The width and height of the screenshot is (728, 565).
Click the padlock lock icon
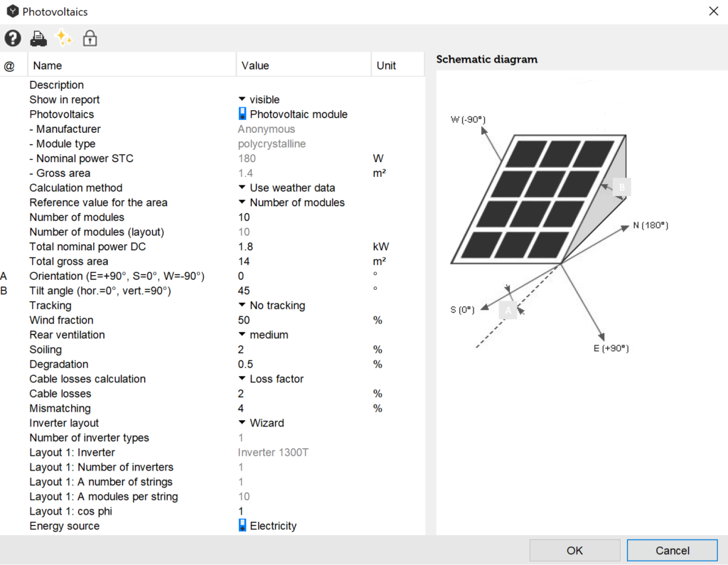[x=90, y=38]
